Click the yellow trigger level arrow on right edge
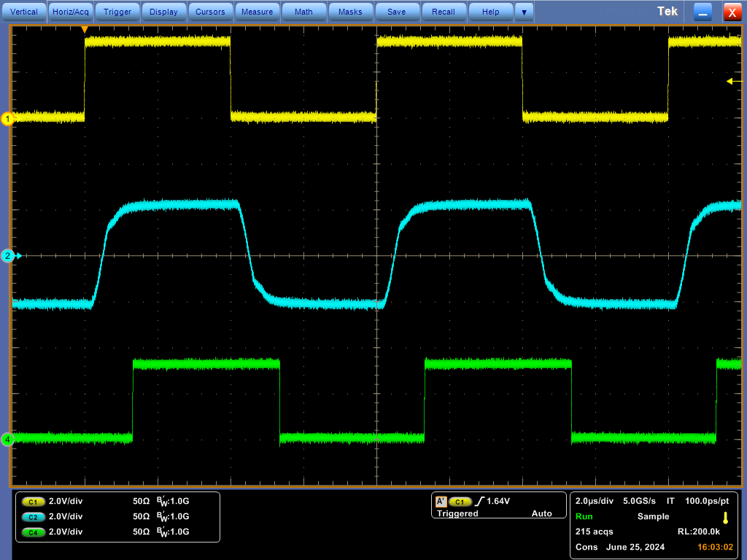Image resolution: width=747 pixels, height=560 pixels. pos(729,82)
